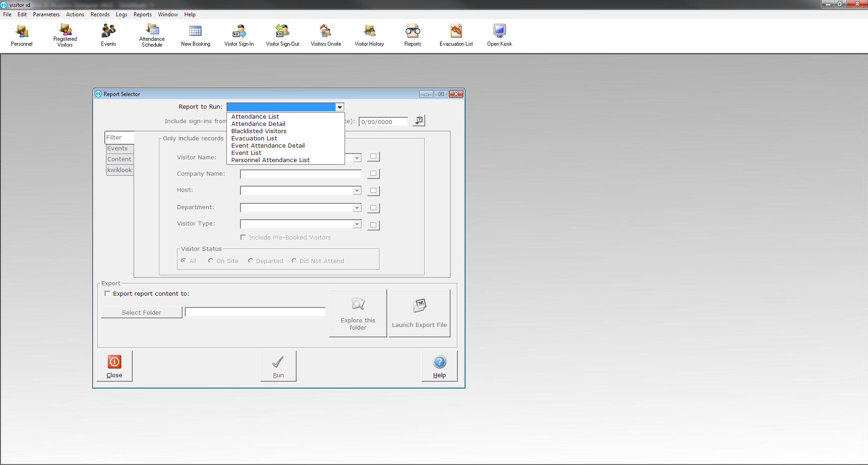
Task: Check Include Pre-Booked Visitors
Action: pyautogui.click(x=243, y=237)
